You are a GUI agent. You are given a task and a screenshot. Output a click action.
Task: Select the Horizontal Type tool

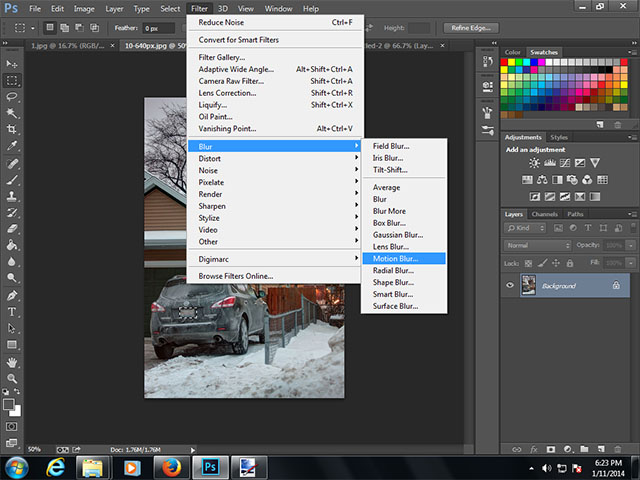click(x=12, y=312)
